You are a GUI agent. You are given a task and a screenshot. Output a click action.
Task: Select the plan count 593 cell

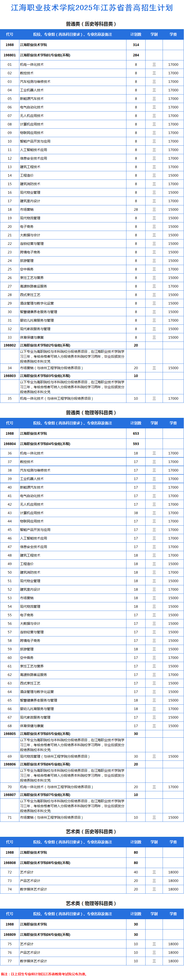136,444
